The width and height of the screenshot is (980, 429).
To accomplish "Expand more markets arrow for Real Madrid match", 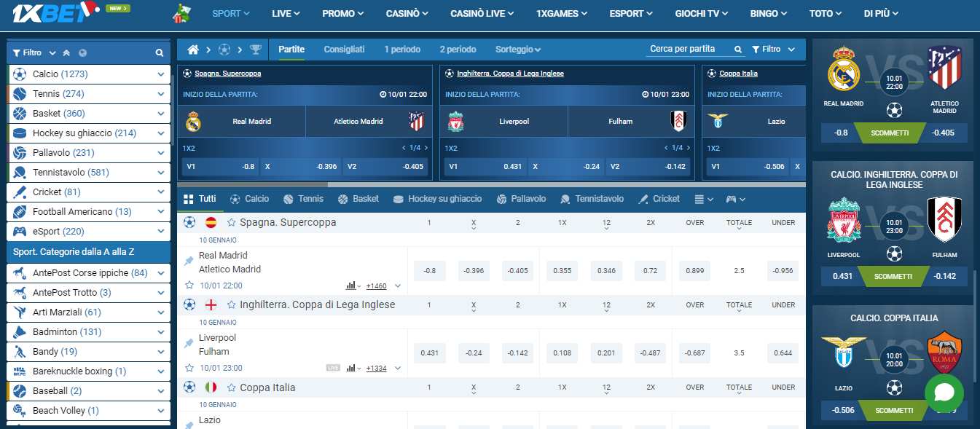I will [x=399, y=286].
